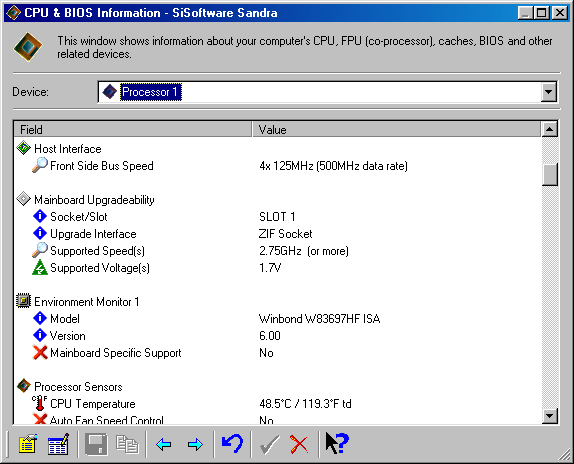Select the CPU Temperature row
The width and height of the screenshot is (574, 464).
277,403
